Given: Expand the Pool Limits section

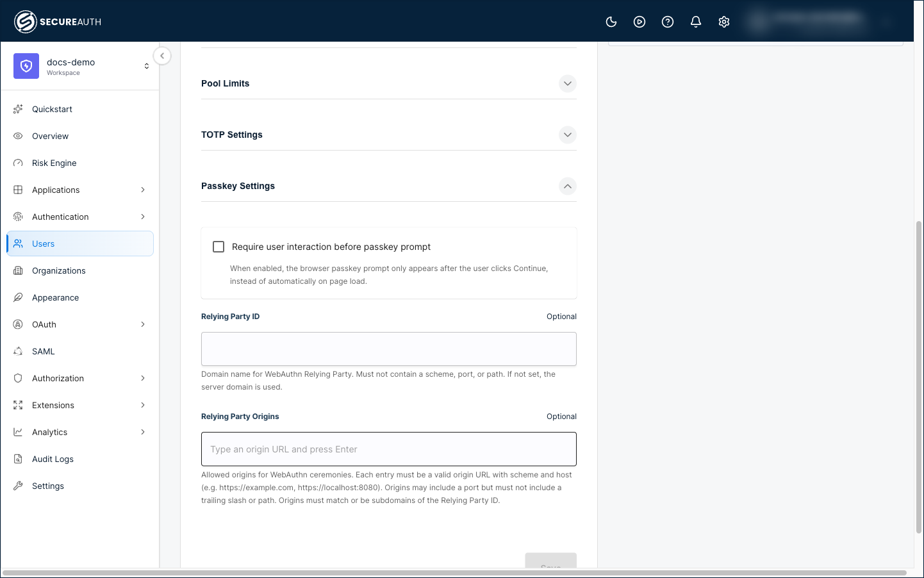Looking at the screenshot, I should click(x=568, y=83).
